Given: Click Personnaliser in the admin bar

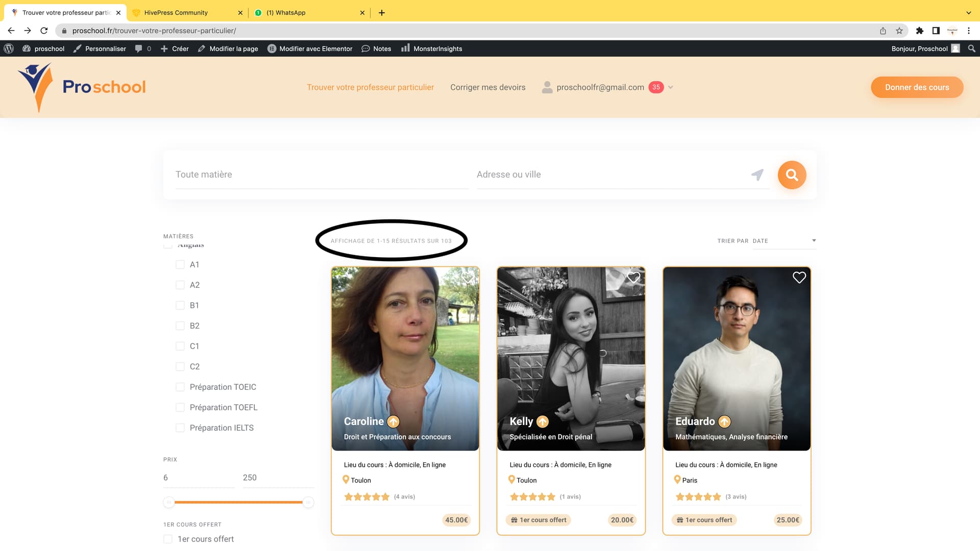Looking at the screenshot, I should pyautogui.click(x=100, y=48).
